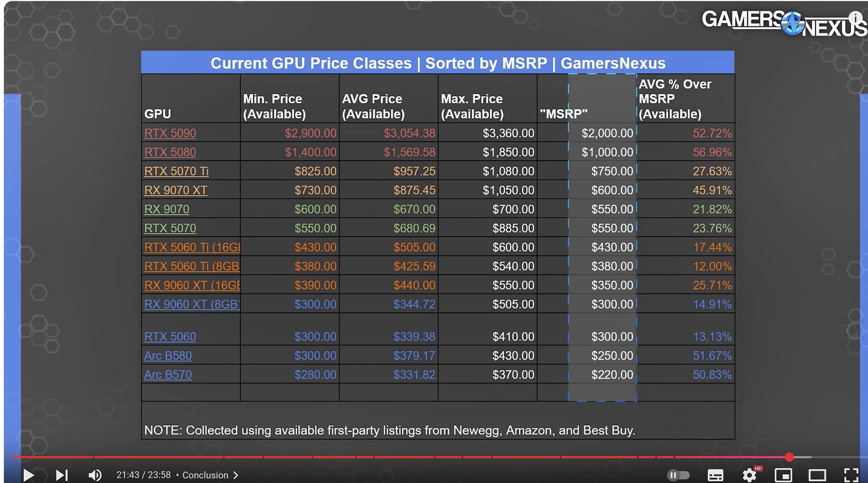Open the RTX 5060 Ti (16GB) link
Viewport: 868px width, 483px height.
click(192, 247)
